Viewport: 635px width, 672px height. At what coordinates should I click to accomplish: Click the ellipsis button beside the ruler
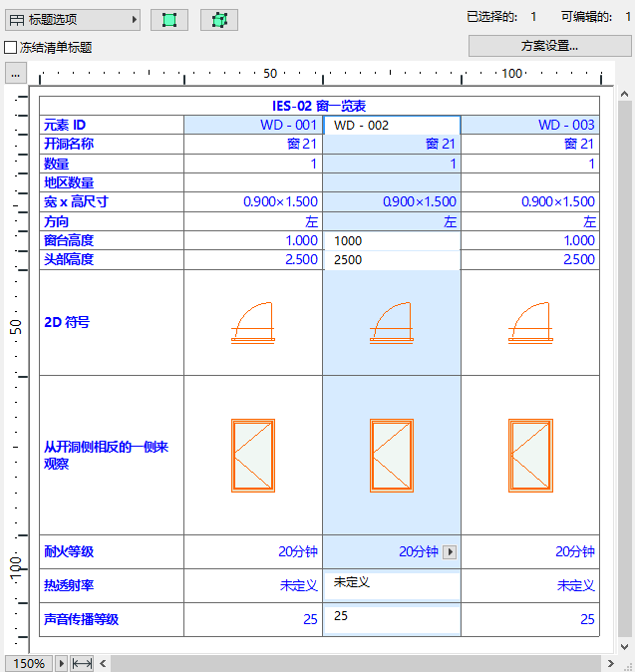[16, 73]
